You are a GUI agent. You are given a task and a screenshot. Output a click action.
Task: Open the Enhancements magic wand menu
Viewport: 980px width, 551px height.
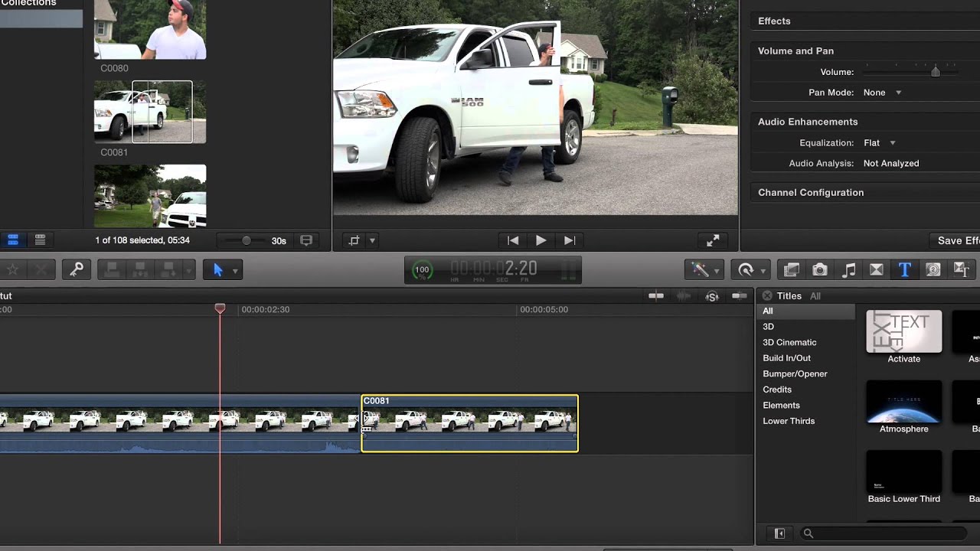pos(704,269)
